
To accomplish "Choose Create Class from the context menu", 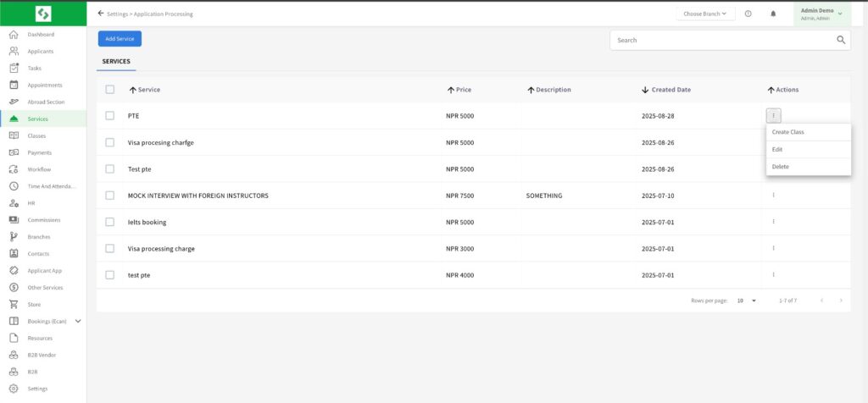I will coord(788,132).
